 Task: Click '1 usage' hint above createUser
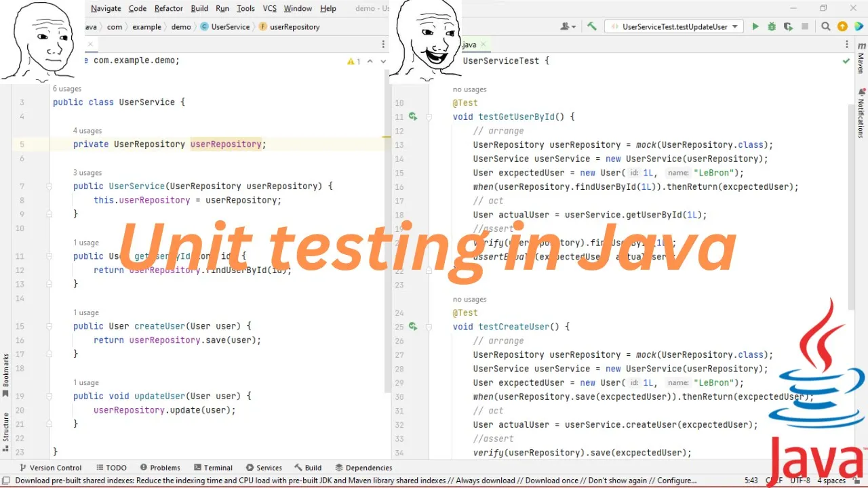click(x=86, y=313)
